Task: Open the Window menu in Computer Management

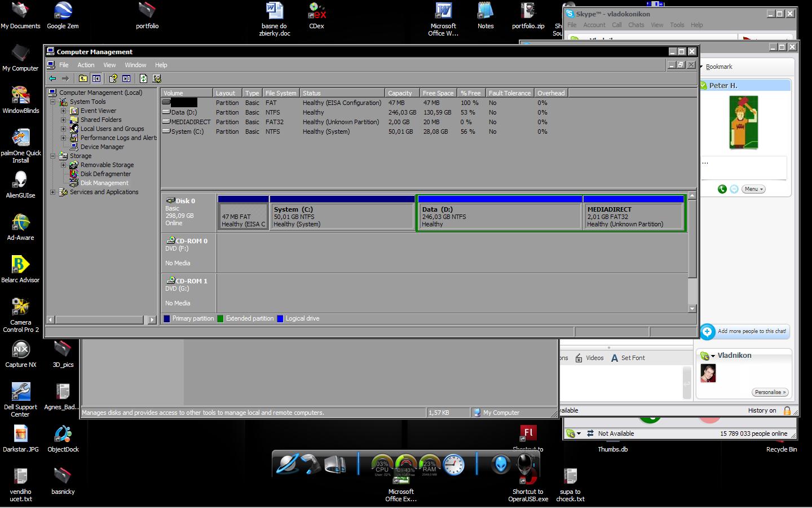Action: click(135, 65)
